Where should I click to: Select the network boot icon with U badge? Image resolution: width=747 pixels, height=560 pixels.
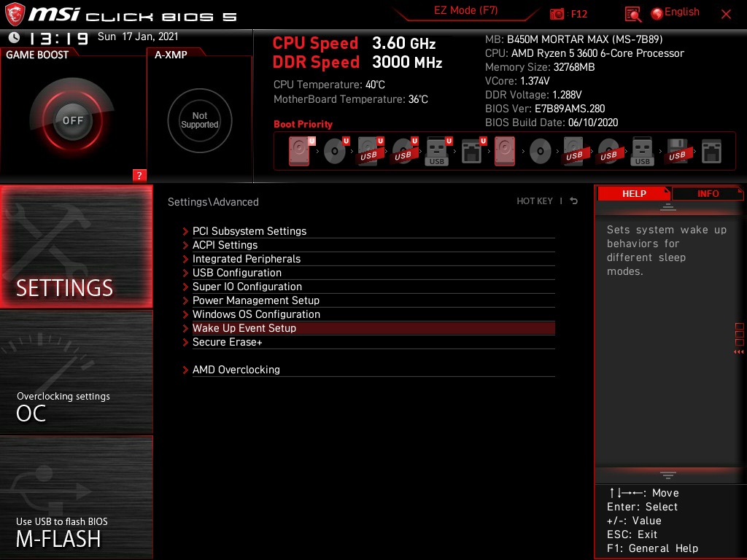(473, 151)
